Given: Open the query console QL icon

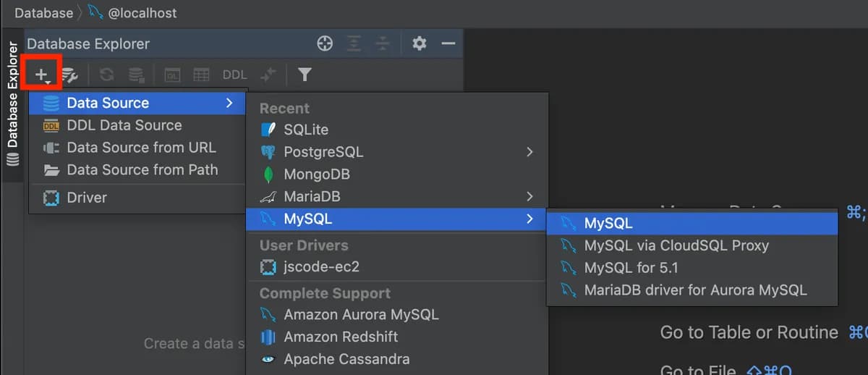Looking at the screenshot, I should pyautogui.click(x=172, y=75).
